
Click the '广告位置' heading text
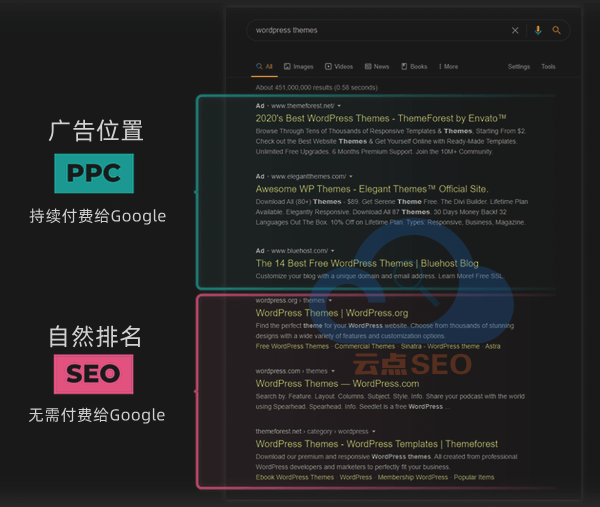click(96, 130)
